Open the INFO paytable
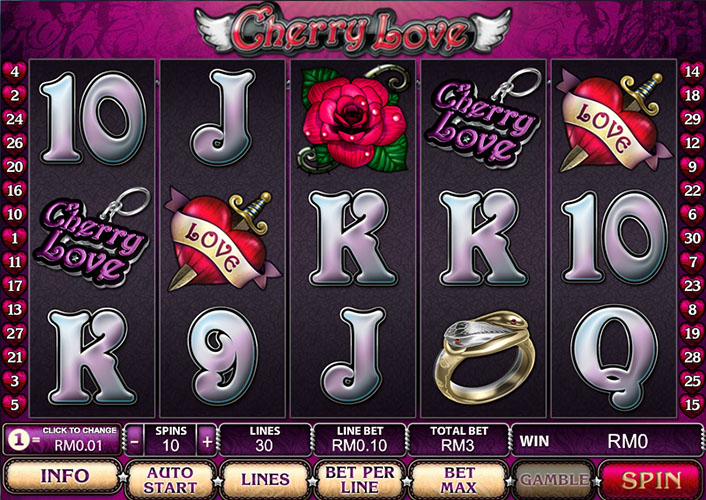The width and height of the screenshot is (706, 500). [x=63, y=477]
